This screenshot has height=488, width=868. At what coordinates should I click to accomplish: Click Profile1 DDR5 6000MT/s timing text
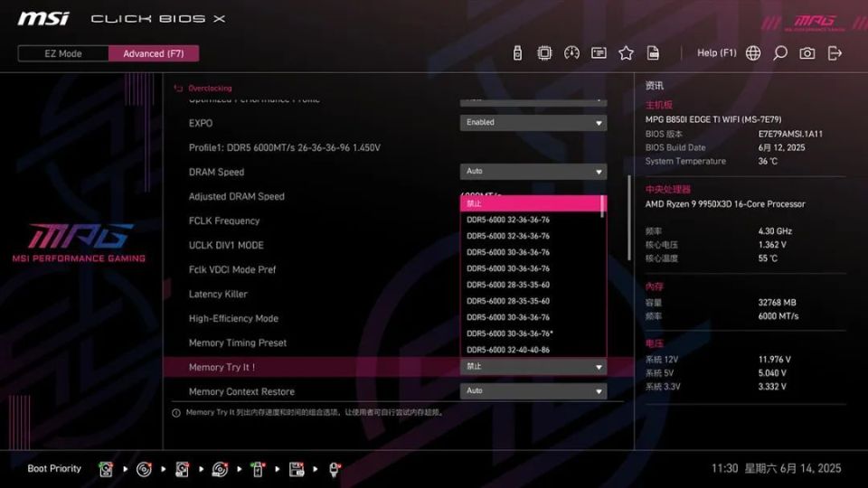285,147
